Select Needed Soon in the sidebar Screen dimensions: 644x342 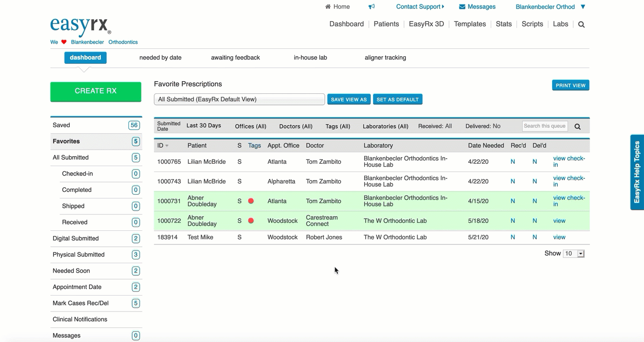[96, 271]
